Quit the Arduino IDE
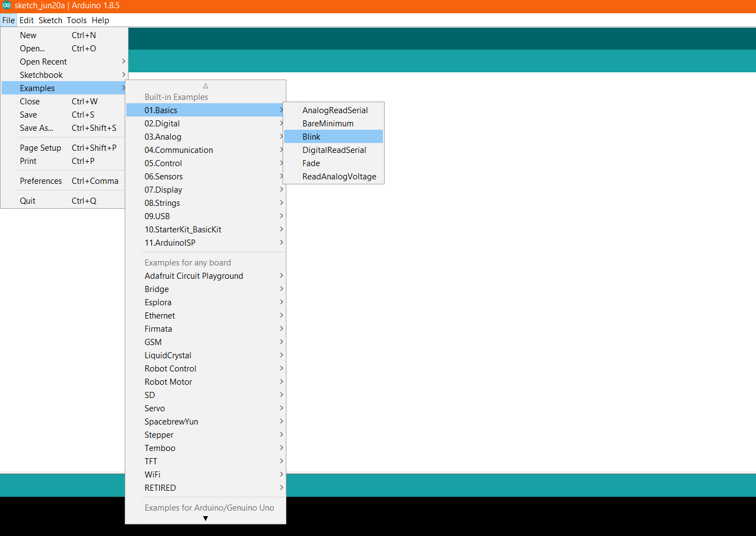 pos(64,201)
